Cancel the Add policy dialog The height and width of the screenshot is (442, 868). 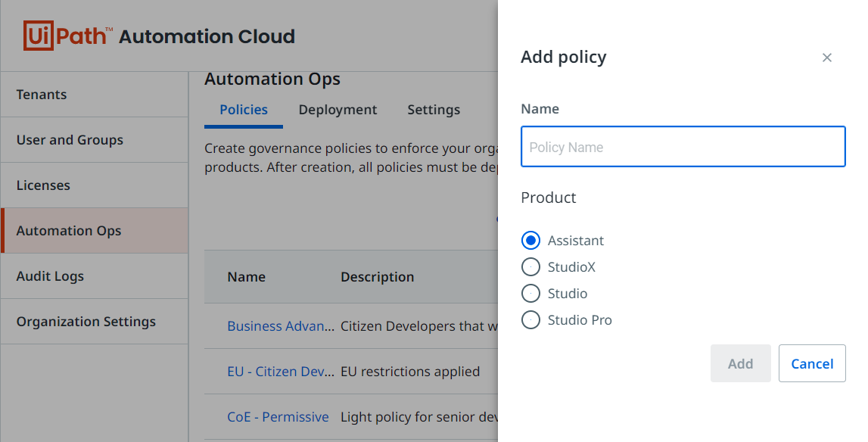pyautogui.click(x=812, y=363)
